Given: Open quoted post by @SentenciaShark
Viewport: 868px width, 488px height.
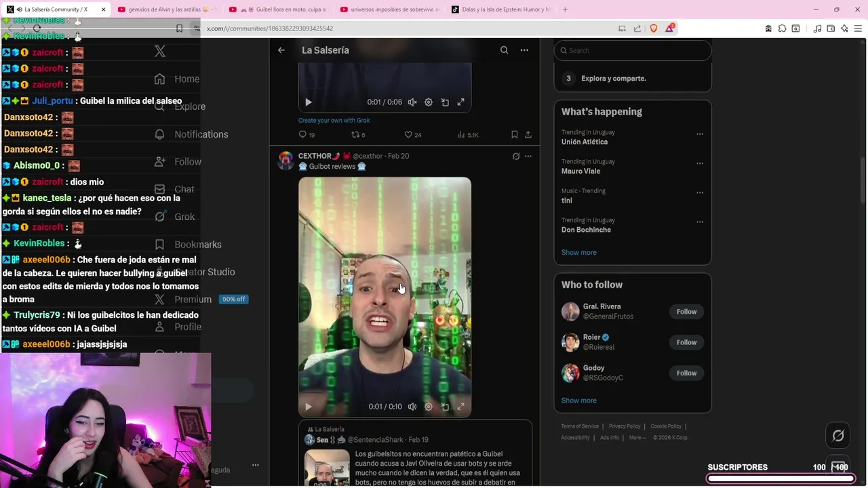Looking at the screenshot, I should click(x=415, y=454).
